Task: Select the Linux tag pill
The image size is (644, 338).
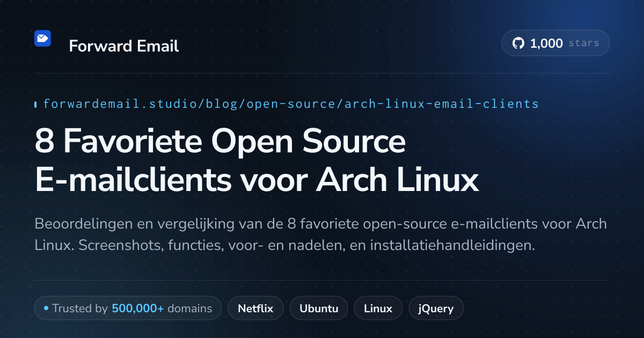Action: [378, 308]
